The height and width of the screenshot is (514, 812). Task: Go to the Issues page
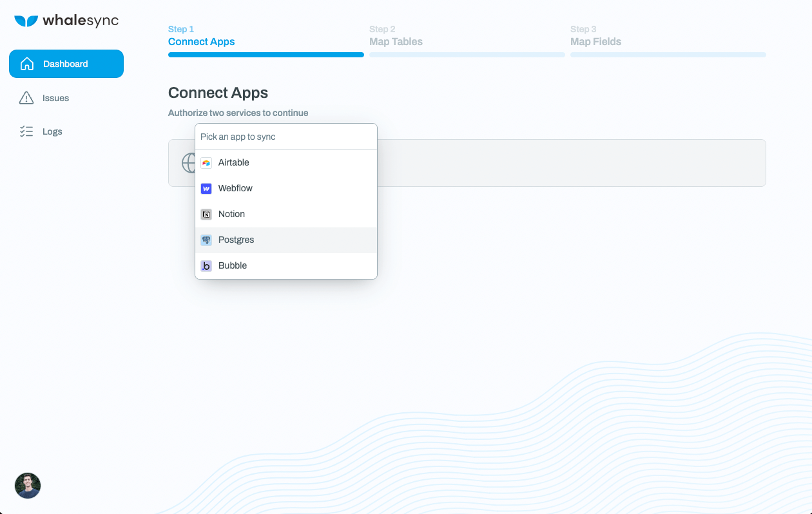[55, 98]
